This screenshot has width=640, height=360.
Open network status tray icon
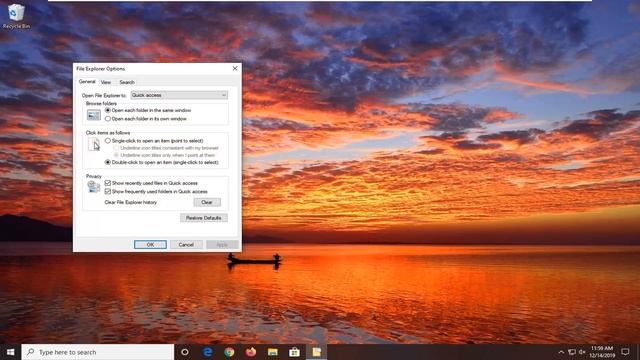click(x=572, y=352)
